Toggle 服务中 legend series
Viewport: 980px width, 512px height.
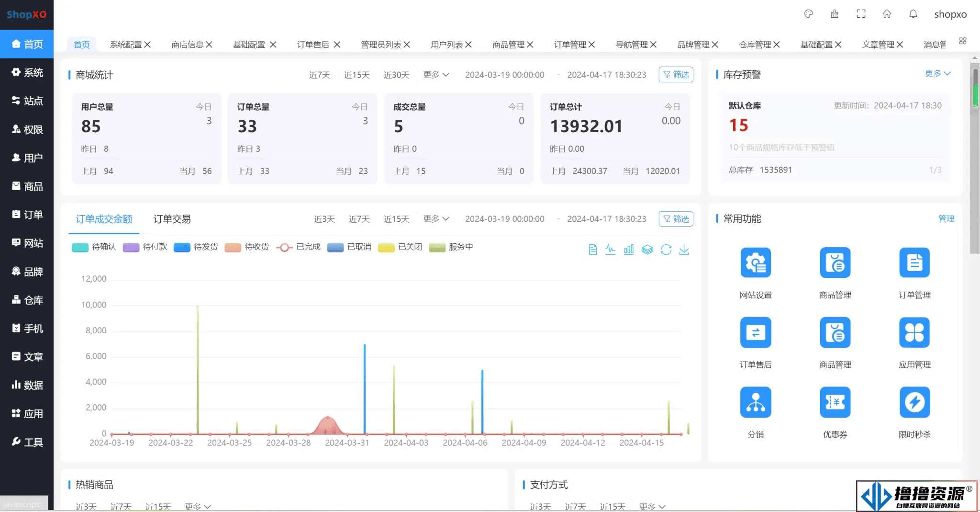point(451,247)
